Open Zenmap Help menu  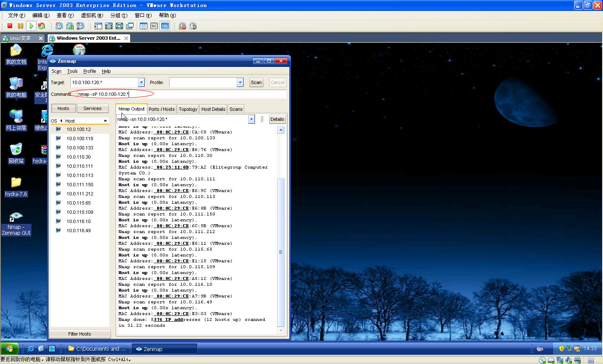(x=106, y=71)
